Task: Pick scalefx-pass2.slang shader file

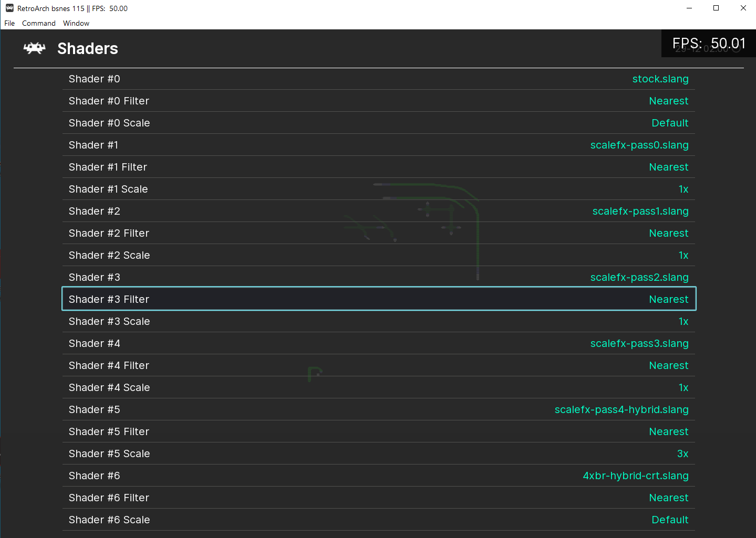Action: tap(639, 277)
